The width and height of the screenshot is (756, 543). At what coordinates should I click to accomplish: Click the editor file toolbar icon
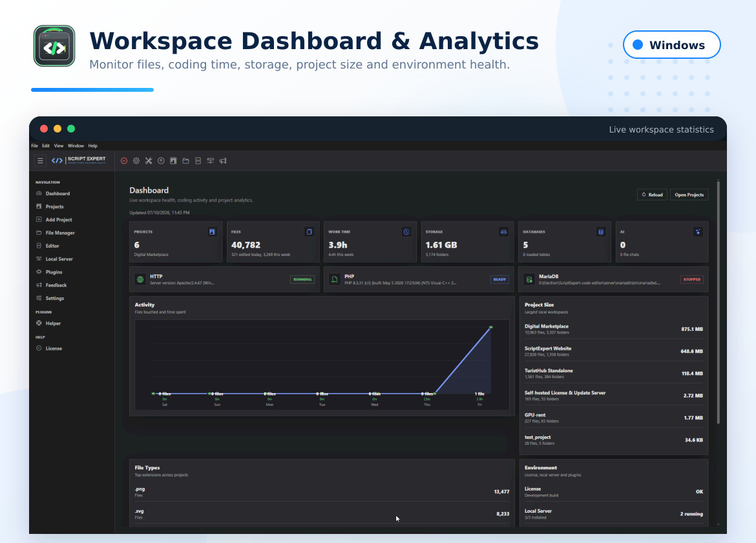[198, 161]
